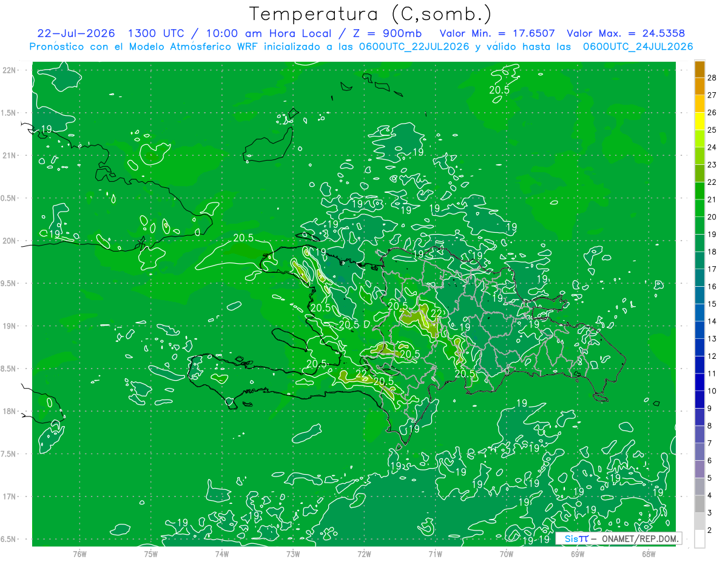728x562 pixels.
Task: Click the "1300 UTC" time text
Action: pyautogui.click(x=157, y=33)
